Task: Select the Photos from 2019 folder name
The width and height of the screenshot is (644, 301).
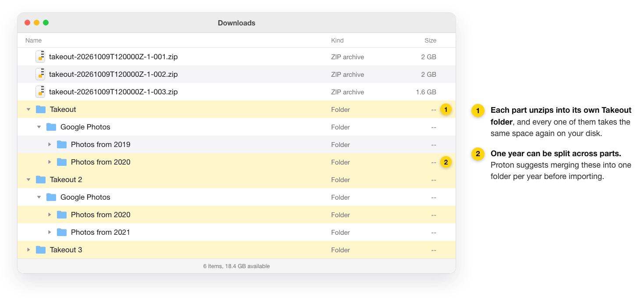Action: pyautogui.click(x=101, y=144)
